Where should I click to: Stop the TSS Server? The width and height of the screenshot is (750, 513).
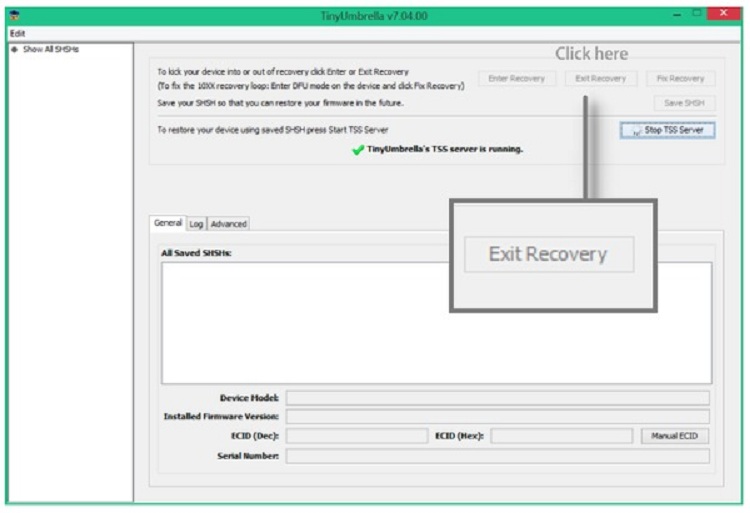coord(668,130)
